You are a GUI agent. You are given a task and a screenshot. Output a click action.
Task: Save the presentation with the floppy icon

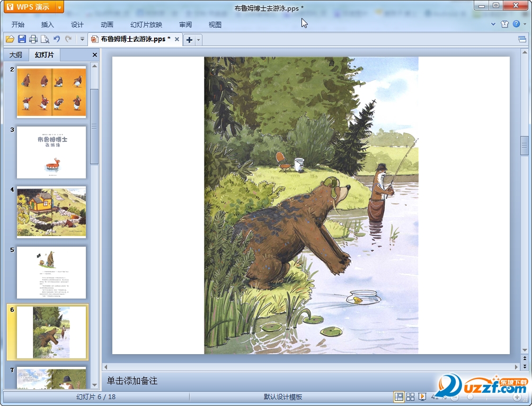pyautogui.click(x=22, y=39)
